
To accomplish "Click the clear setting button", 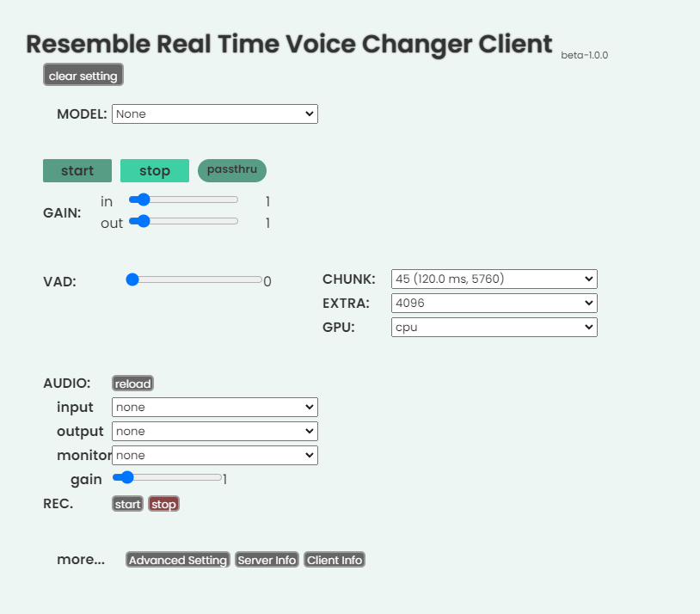I will (83, 76).
